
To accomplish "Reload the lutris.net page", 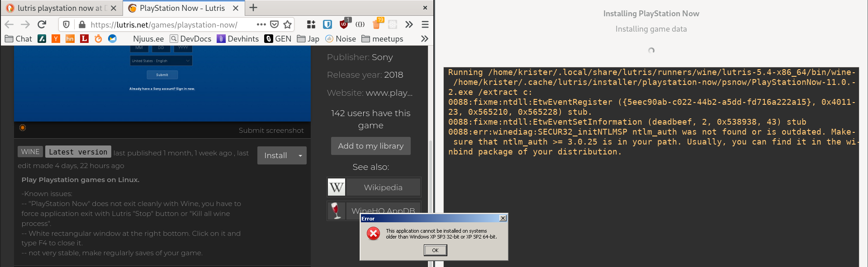I will point(42,24).
